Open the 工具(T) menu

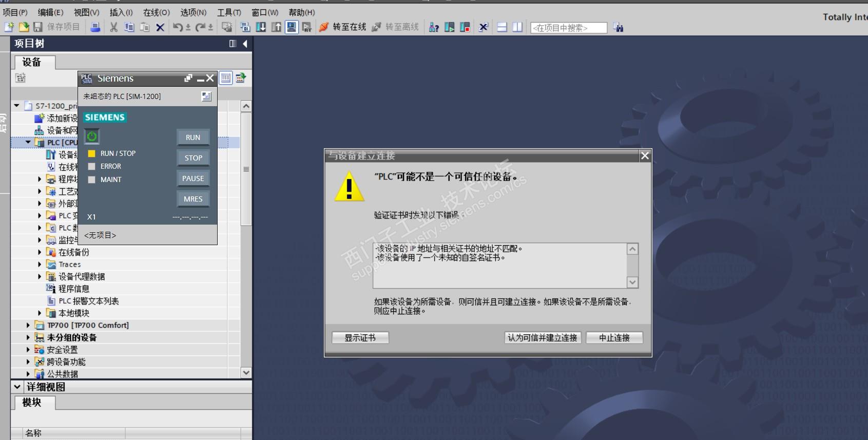point(229,12)
